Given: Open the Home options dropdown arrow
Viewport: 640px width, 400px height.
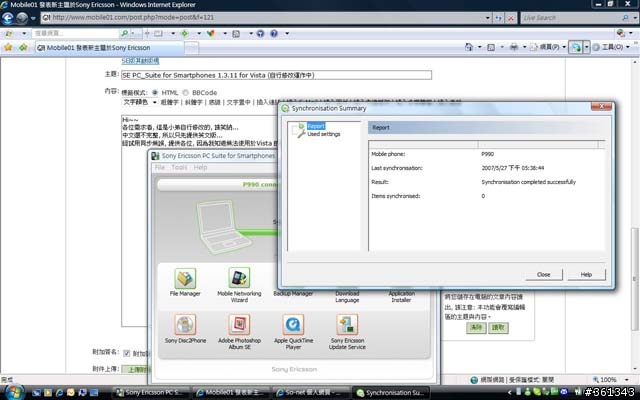Looking at the screenshot, I should point(479,47).
